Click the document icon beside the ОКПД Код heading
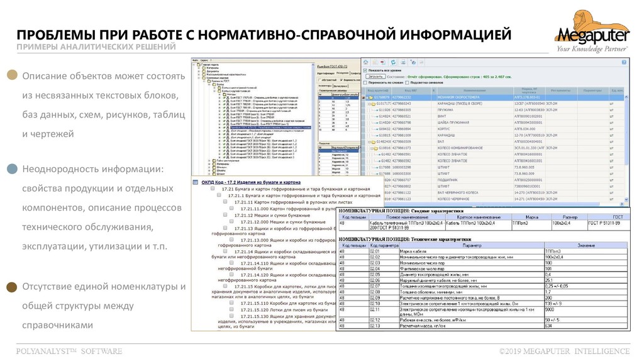The height and width of the screenshot is (362, 644). click(x=196, y=182)
